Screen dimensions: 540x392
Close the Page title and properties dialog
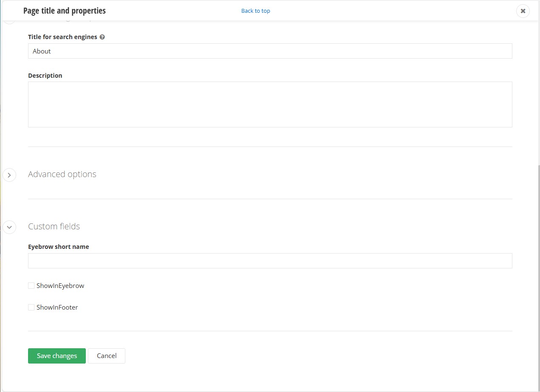[522, 11]
